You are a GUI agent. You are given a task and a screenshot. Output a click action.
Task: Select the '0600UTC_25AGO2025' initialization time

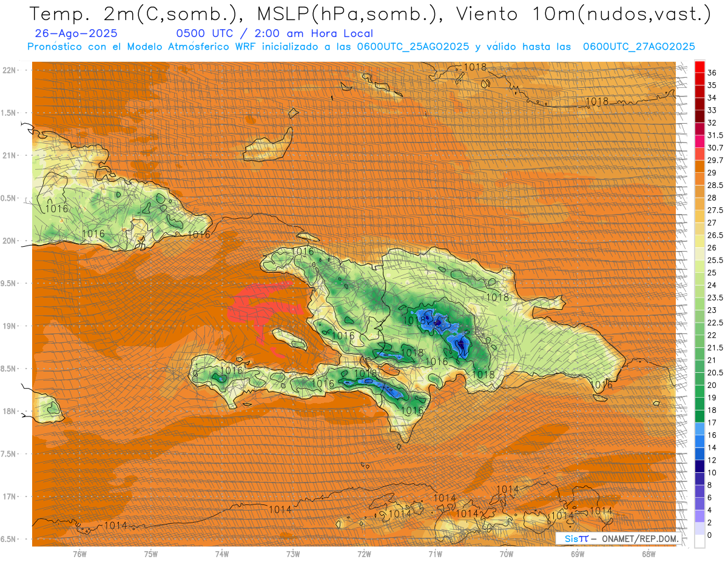click(413, 47)
